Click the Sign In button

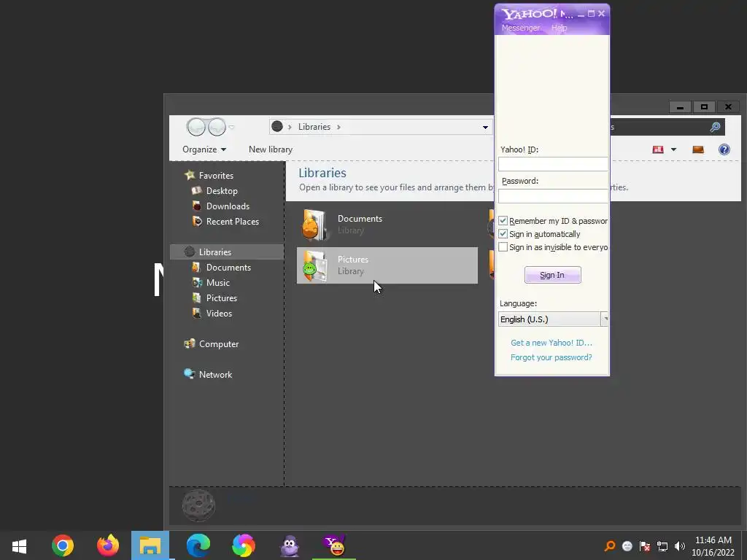tap(553, 275)
